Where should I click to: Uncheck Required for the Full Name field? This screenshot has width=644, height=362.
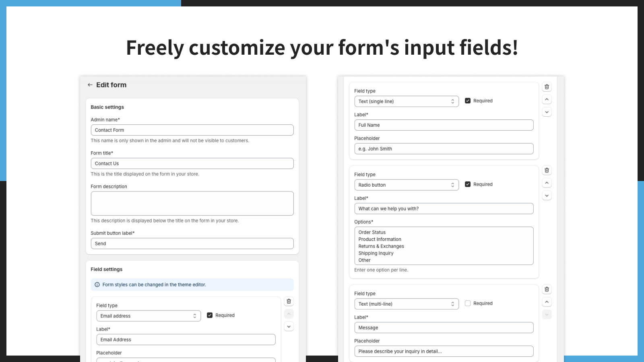(x=468, y=101)
